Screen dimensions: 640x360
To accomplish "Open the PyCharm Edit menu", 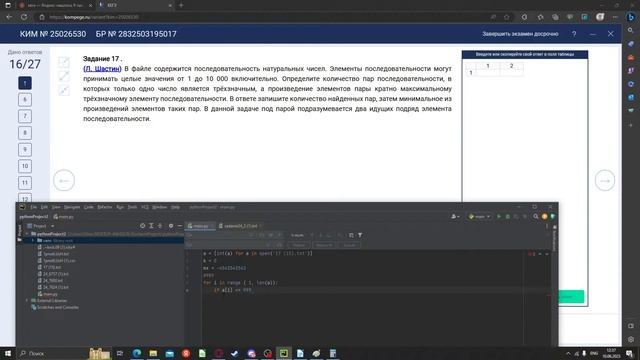I will 44,207.
